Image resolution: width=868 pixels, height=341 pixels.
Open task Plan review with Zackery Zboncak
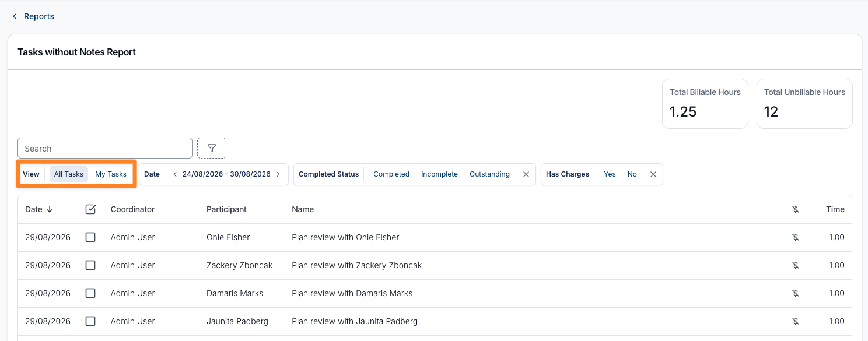coord(357,265)
